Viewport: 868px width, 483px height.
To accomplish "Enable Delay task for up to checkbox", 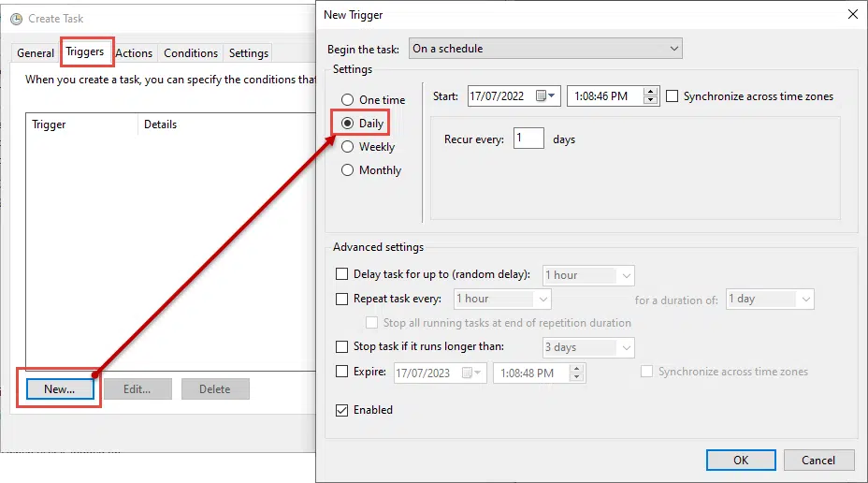I will coord(342,274).
